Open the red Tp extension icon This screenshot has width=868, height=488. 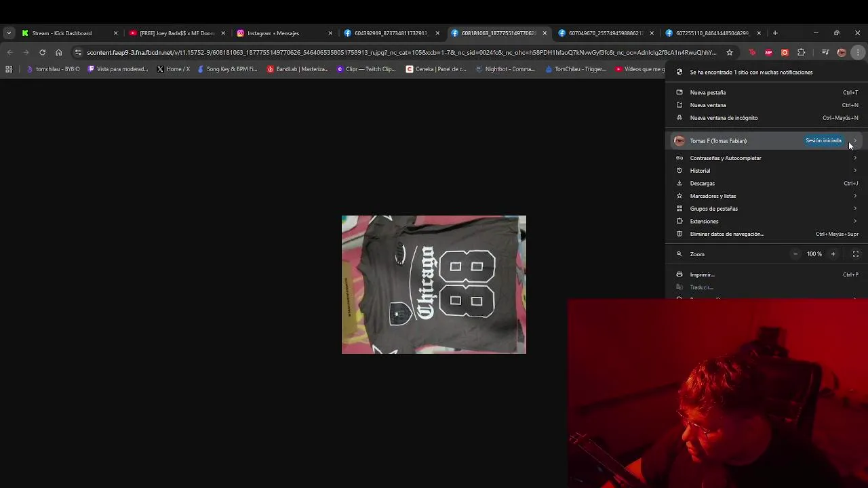[x=752, y=52]
